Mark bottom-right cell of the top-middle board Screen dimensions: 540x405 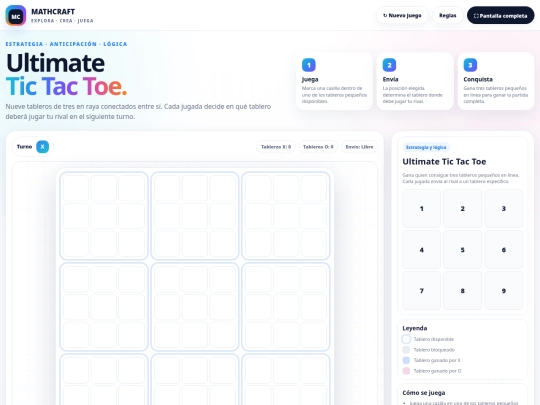[223, 243]
